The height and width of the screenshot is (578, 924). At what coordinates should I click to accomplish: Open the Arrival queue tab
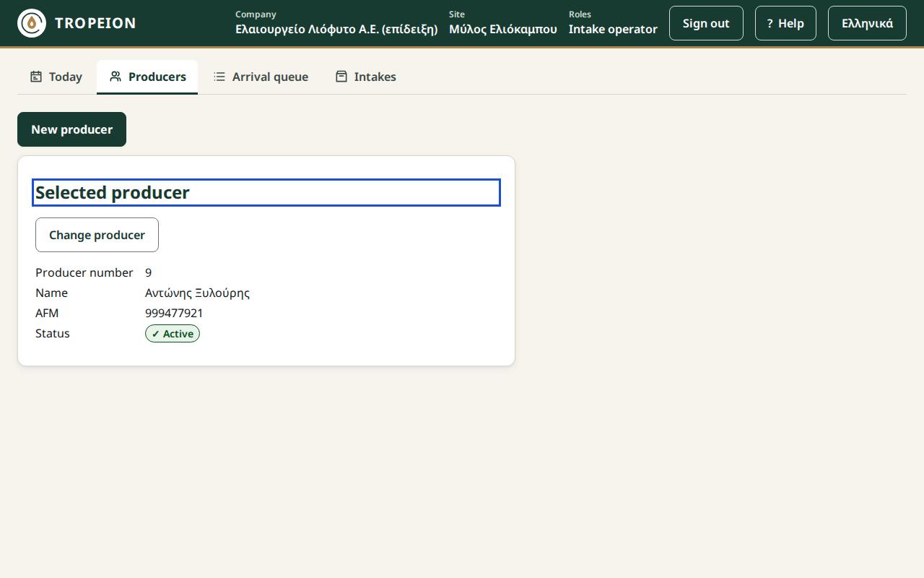pos(261,77)
